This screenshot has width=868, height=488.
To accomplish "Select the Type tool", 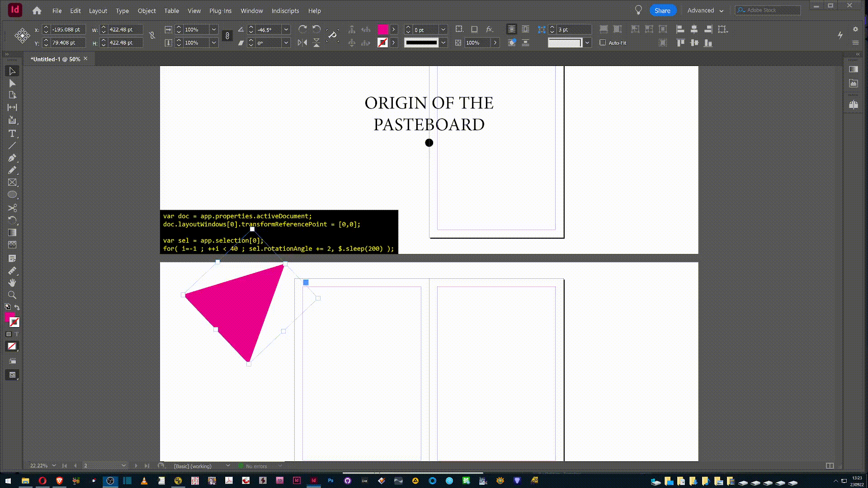I will (12, 133).
